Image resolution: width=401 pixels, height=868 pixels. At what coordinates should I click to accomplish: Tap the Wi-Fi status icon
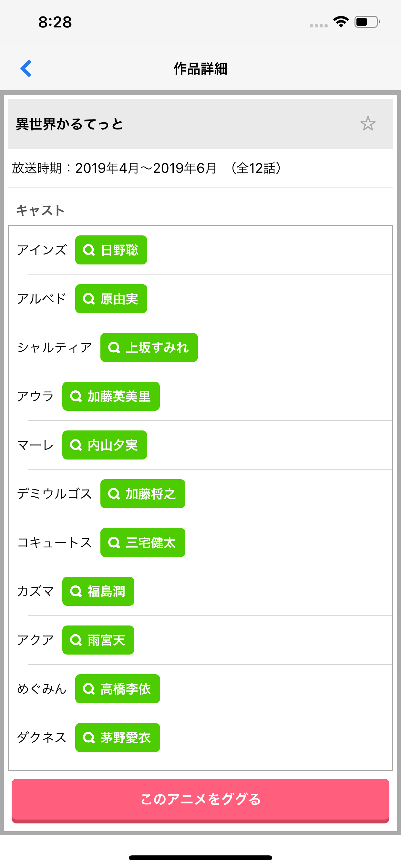(341, 22)
